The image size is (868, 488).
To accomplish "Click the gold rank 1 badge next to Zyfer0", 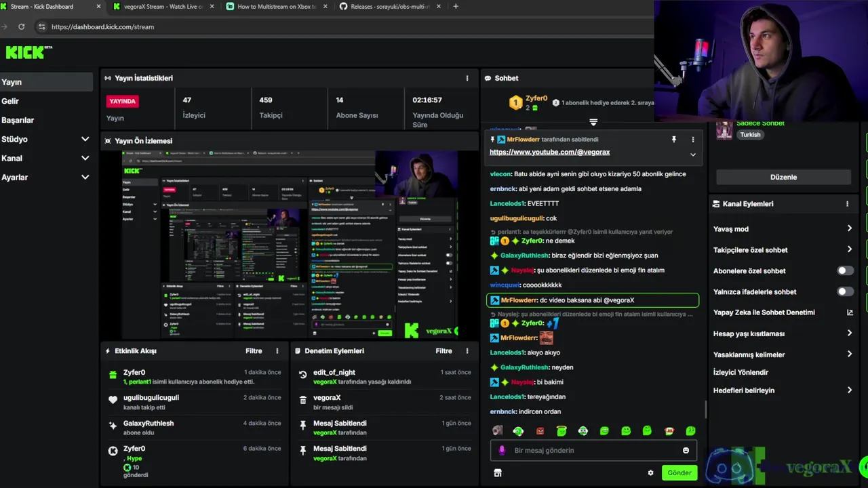I will pos(516,103).
